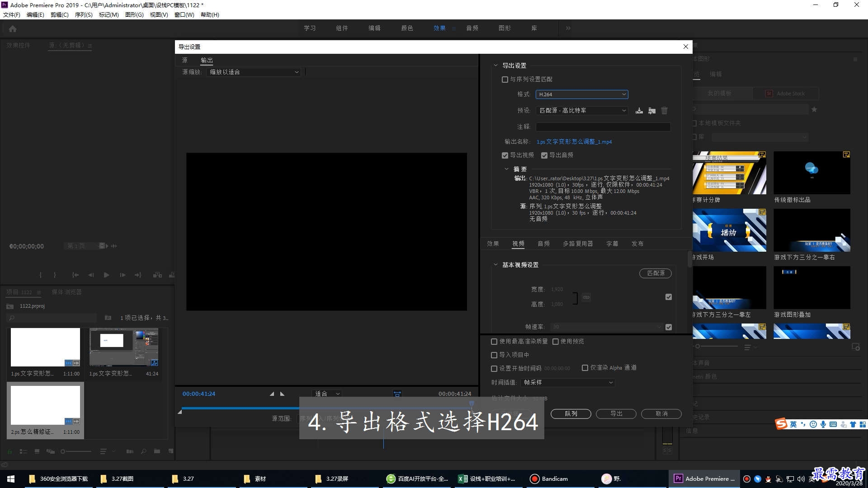Click icon view button in project panel

coord(37,451)
